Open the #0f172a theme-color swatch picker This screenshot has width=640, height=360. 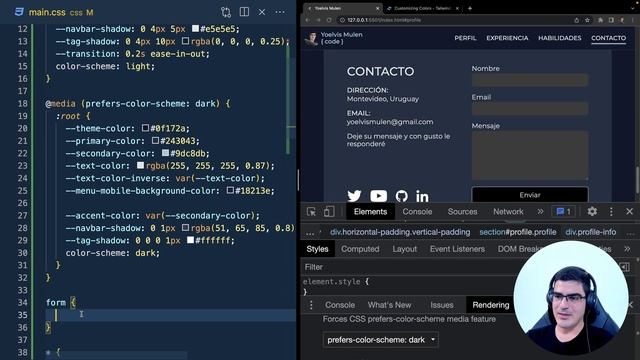(145, 128)
